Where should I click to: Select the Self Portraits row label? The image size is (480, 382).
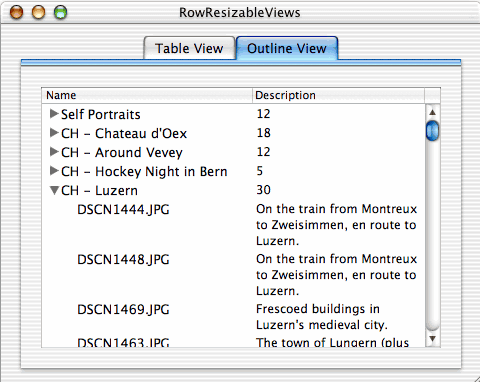tap(101, 114)
